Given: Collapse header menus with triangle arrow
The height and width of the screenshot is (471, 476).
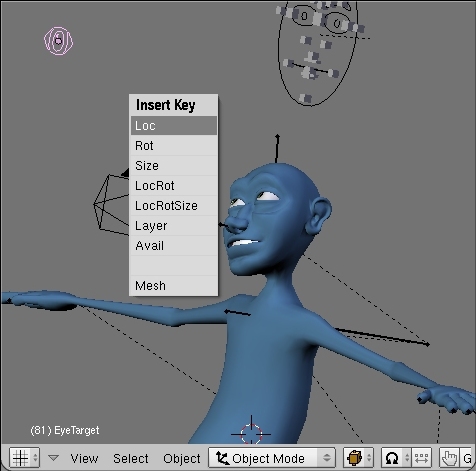Looking at the screenshot, I should pyautogui.click(x=53, y=458).
